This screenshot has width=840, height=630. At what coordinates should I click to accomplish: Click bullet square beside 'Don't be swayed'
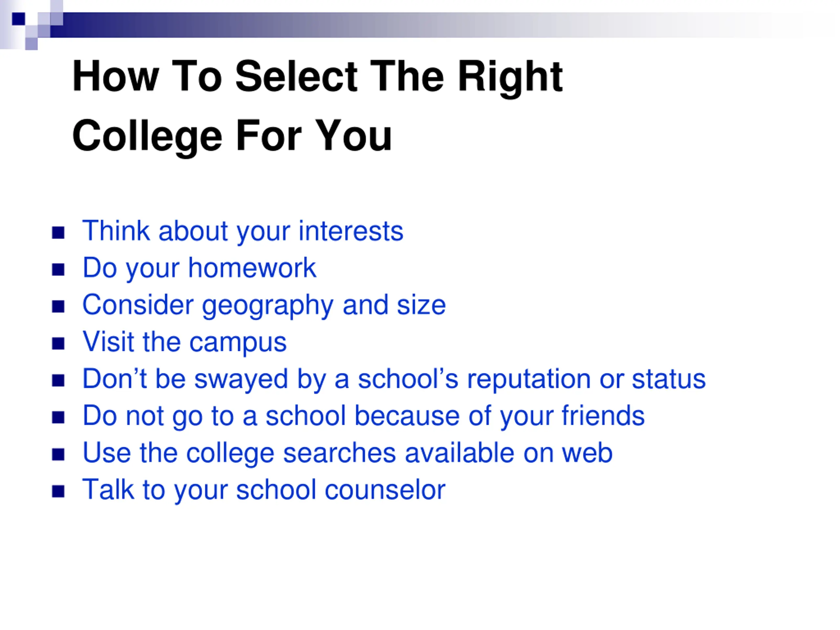coord(58,381)
